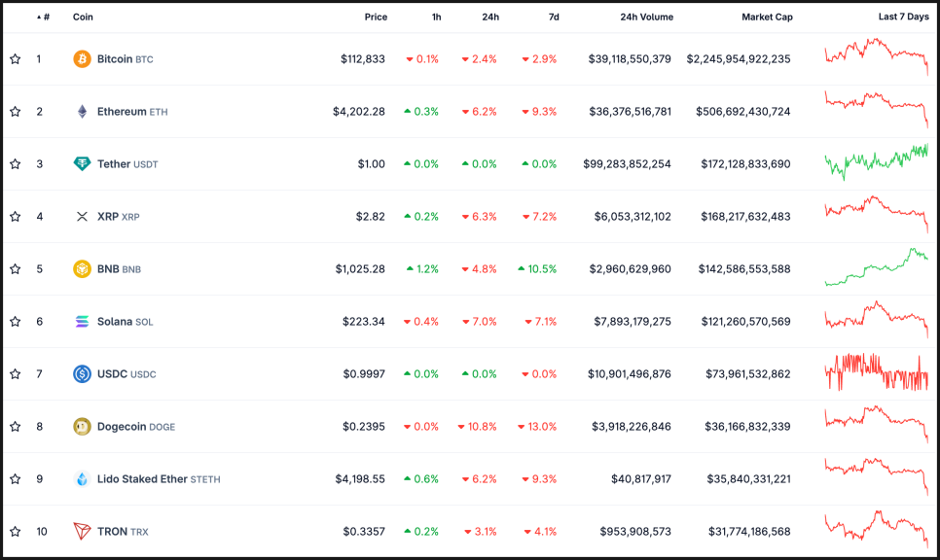The width and height of the screenshot is (940, 560).
Task: Open Lido Staked Ether's sparkline chart
Action: click(x=877, y=476)
